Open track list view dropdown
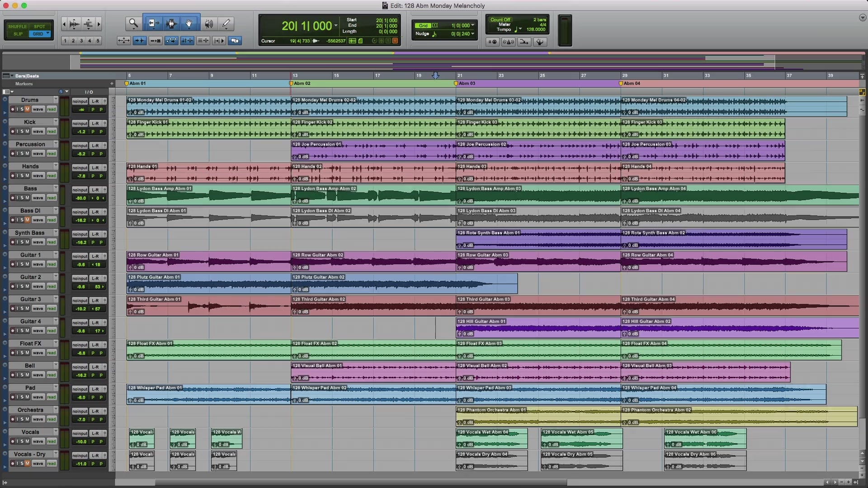Viewport: 868px width, 488px height. point(8,92)
